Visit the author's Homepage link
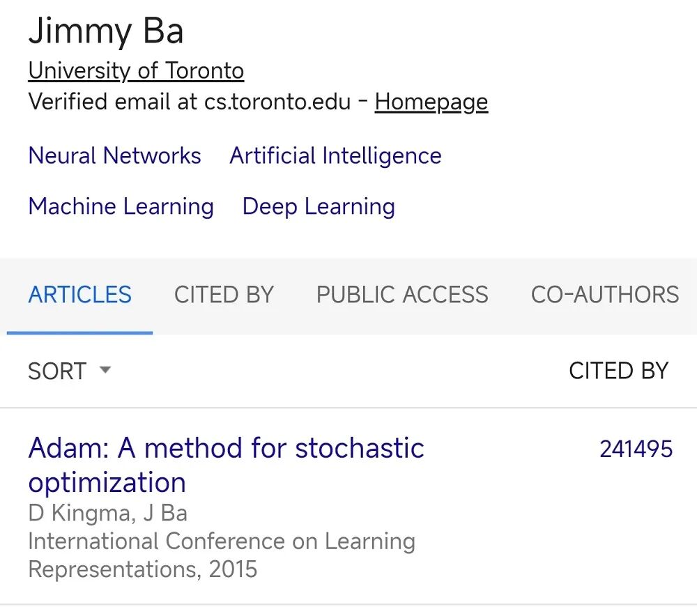Screen dimensions: 697x616 click(430, 102)
